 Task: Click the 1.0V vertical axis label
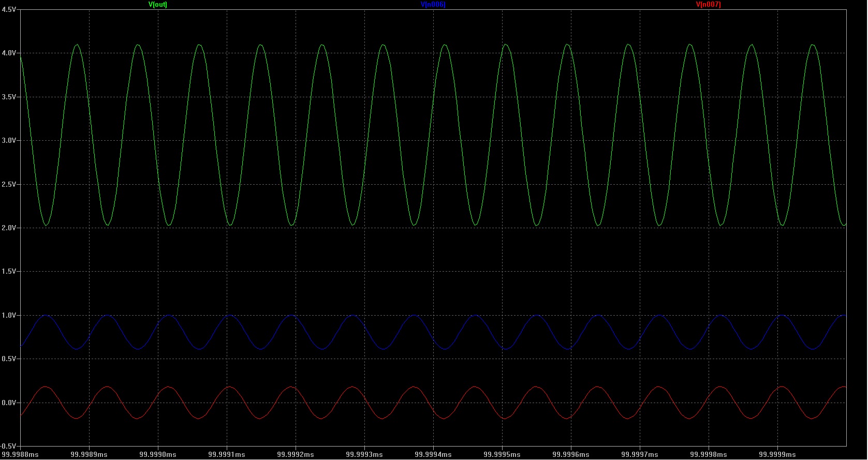click(9, 315)
